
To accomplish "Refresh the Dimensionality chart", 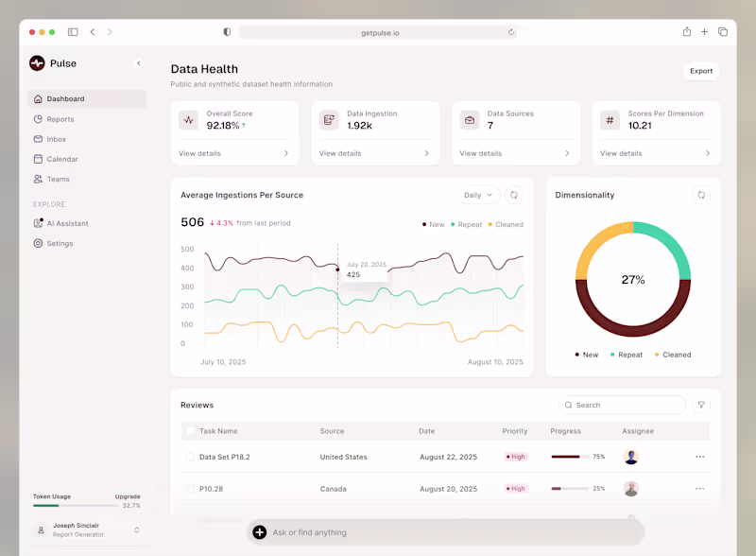I will pyautogui.click(x=701, y=195).
